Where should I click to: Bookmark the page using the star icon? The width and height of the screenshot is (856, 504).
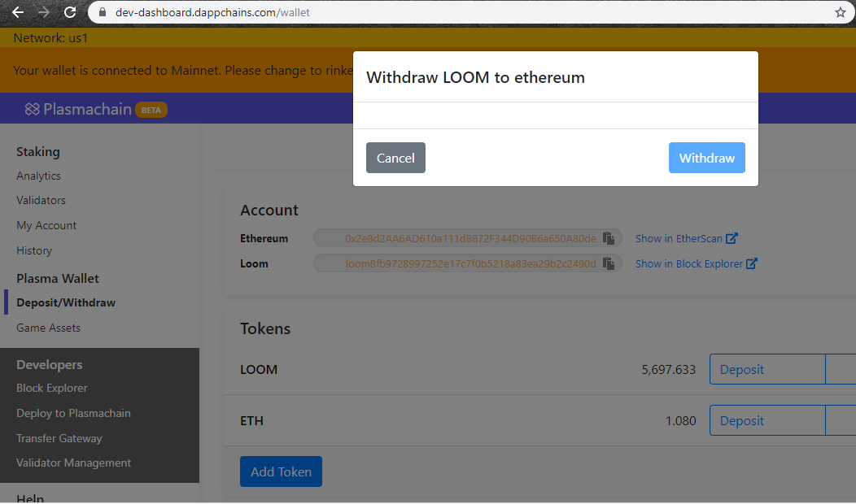click(842, 12)
